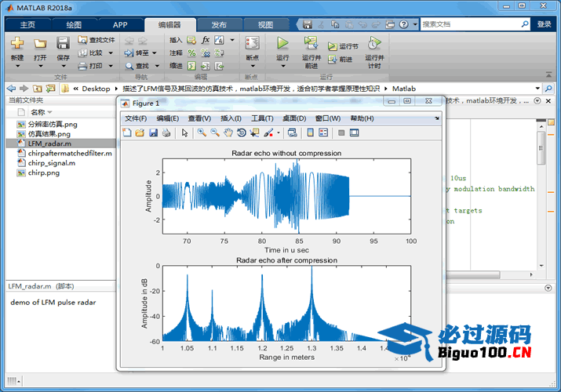Open the dropdown under Save (保存)
The height and width of the screenshot is (392, 561).
coord(63,66)
